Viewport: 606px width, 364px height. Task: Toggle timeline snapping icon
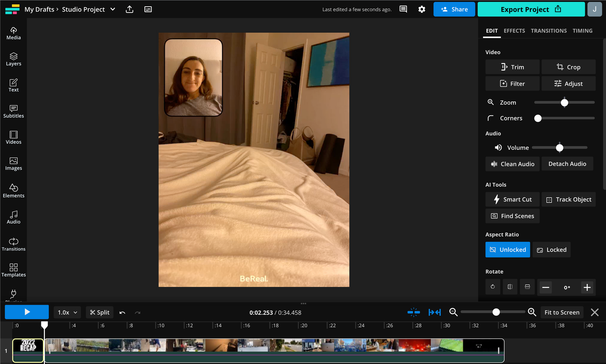point(414,312)
